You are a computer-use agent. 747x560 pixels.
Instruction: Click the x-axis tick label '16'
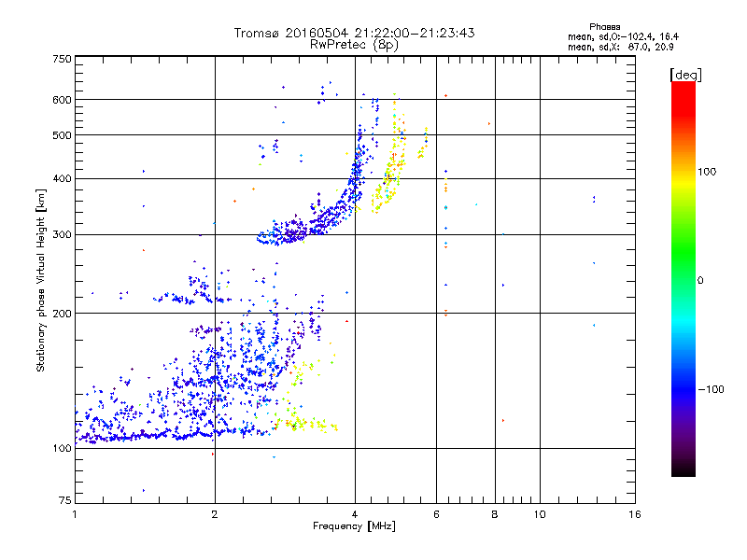coord(635,514)
